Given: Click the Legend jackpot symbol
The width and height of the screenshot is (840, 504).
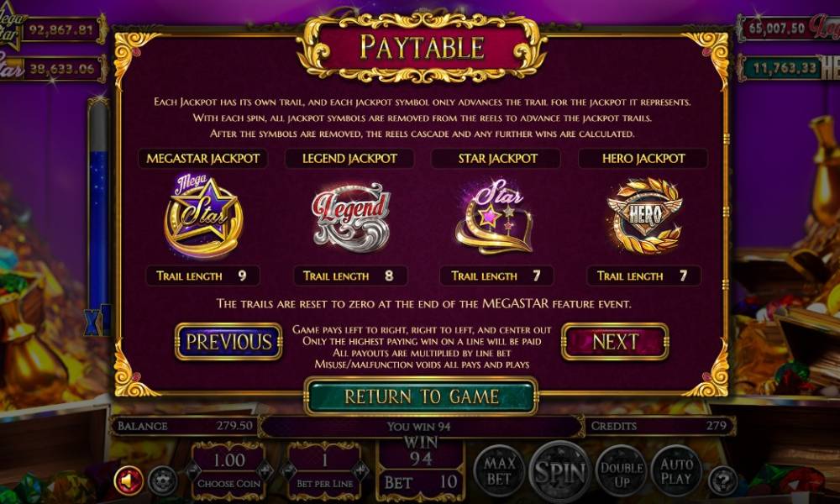Looking at the screenshot, I should pyautogui.click(x=350, y=217).
